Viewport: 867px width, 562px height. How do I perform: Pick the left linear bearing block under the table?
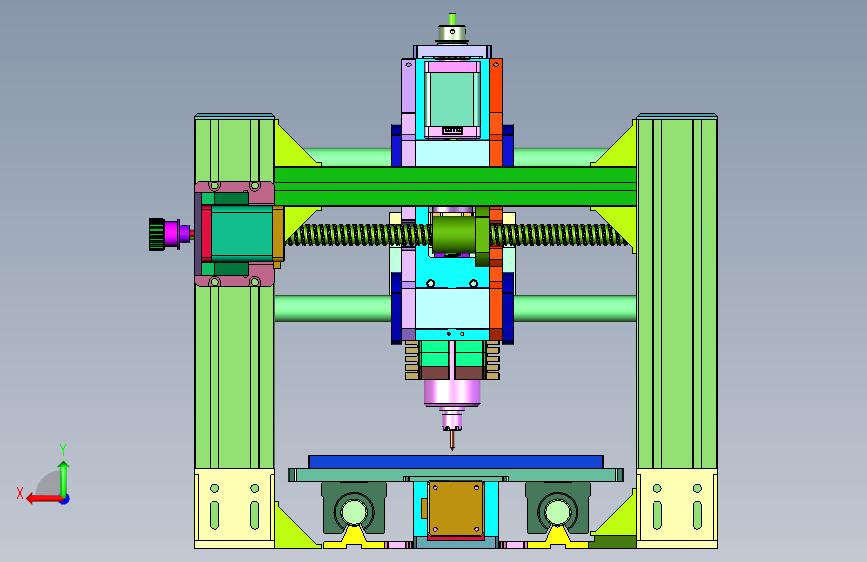point(354,508)
